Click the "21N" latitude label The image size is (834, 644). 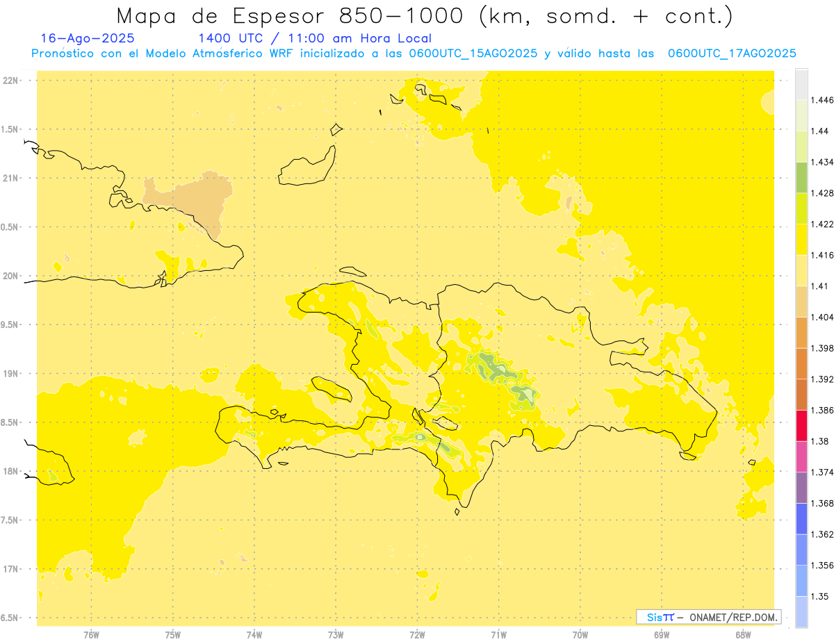tap(10, 179)
